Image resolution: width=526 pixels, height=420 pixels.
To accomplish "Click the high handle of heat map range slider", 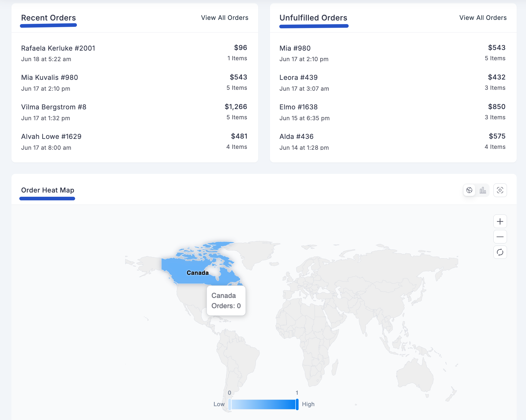I will (x=297, y=404).
